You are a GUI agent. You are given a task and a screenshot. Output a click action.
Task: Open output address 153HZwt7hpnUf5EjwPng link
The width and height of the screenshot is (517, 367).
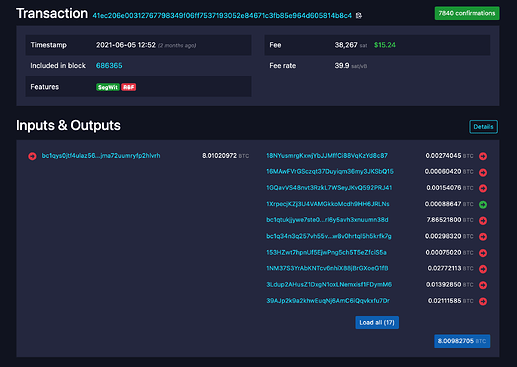click(x=326, y=252)
